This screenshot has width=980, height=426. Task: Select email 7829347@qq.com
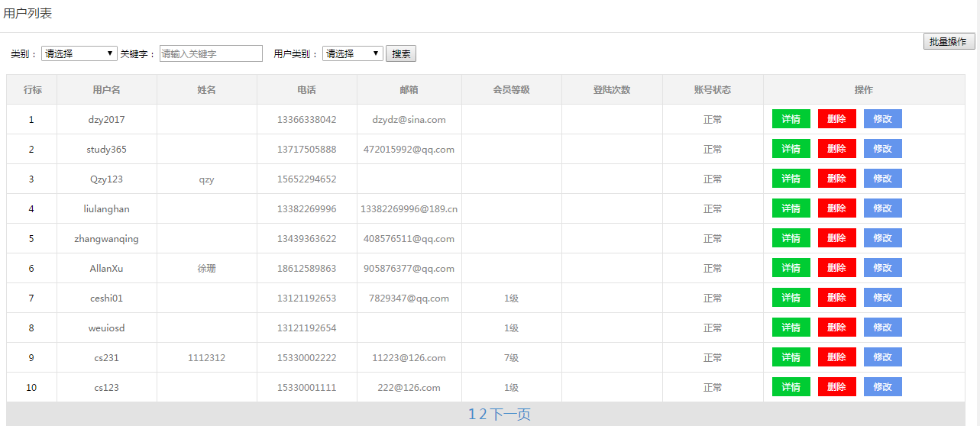[409, 299]
